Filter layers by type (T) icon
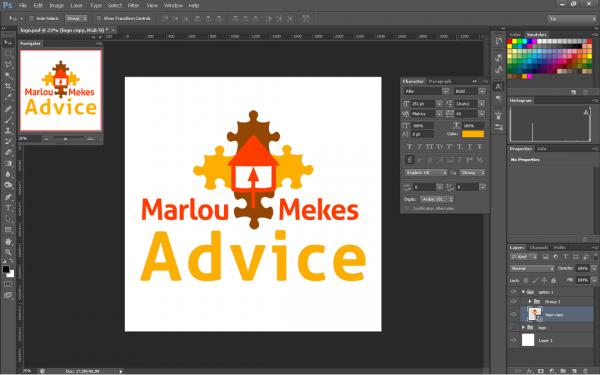600x375 pixels. click(566, 257)
